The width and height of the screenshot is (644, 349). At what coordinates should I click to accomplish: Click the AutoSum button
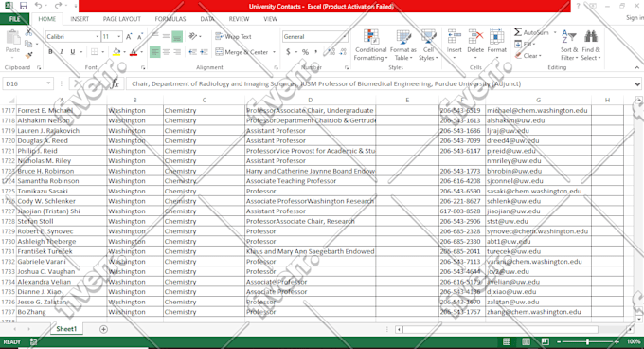(x=531, y=32)
